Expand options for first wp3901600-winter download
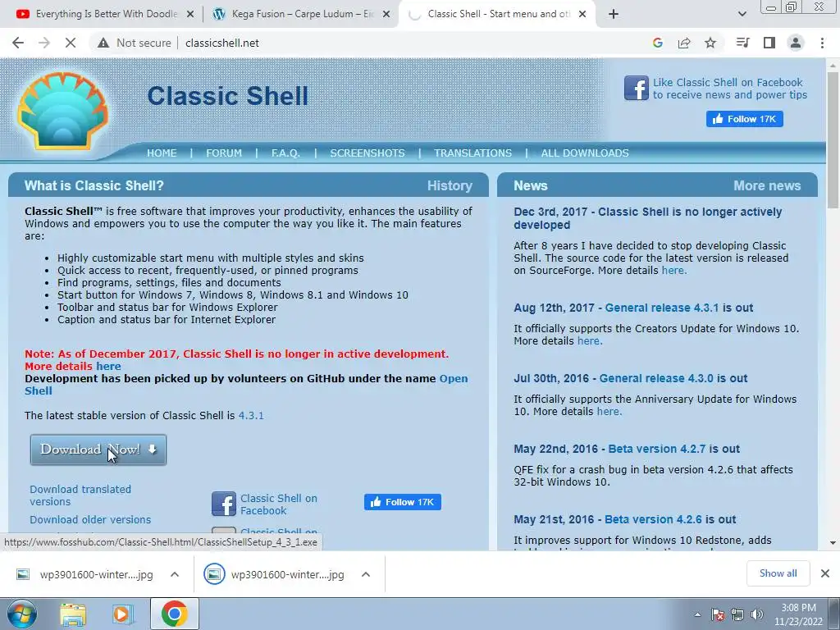Screen dimensions: 840x630 click(175, 574)
